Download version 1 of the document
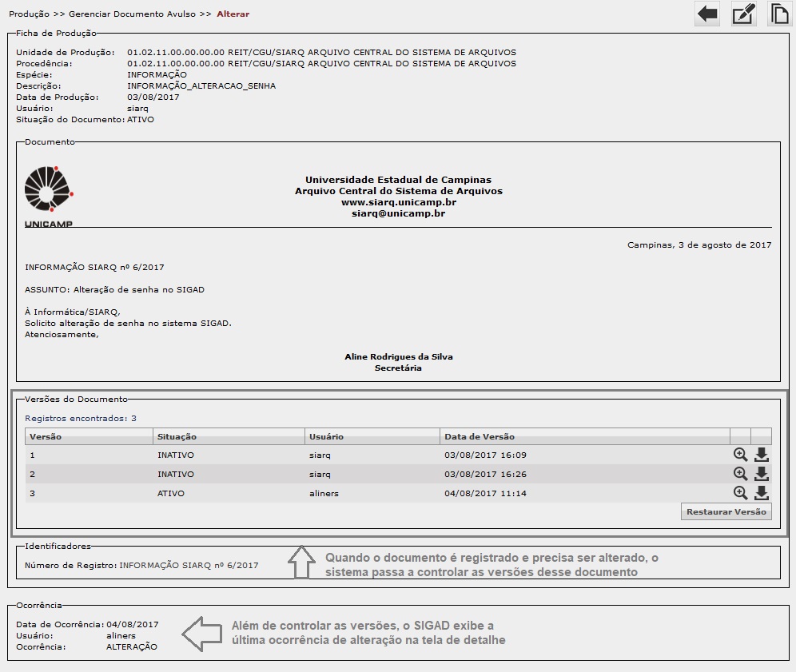Viewport: 796px width, 672px height. tap(762, 455)
